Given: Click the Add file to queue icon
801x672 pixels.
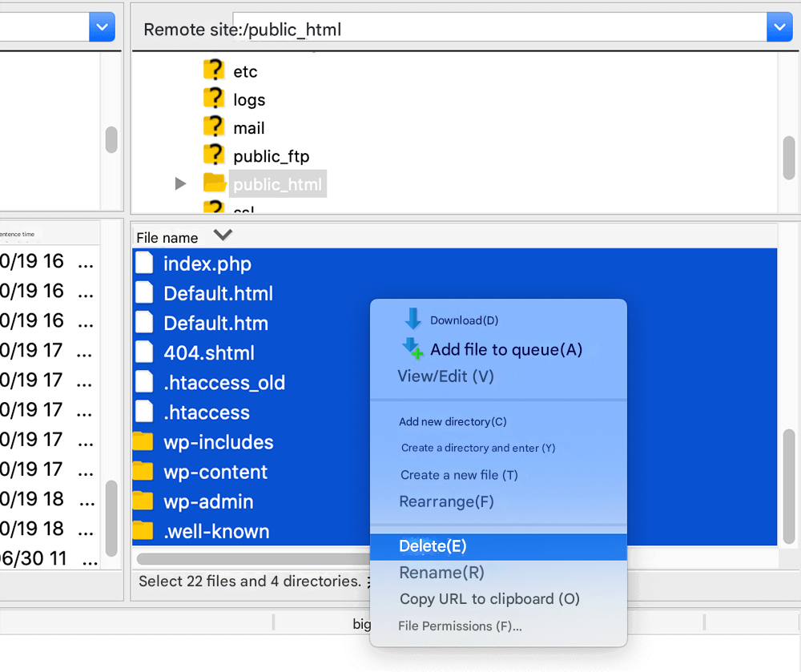Looking at the screenshot, I should point(413,348).
